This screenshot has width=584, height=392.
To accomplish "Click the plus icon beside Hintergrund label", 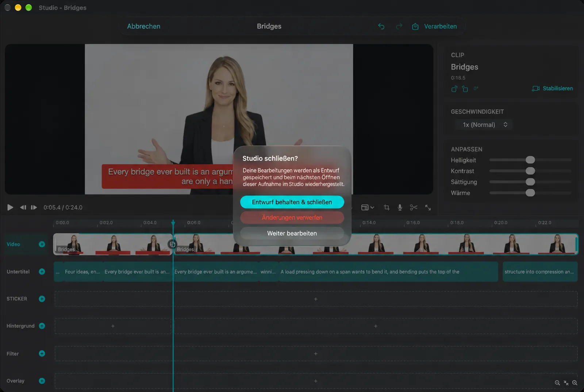I will pos(42,326).
